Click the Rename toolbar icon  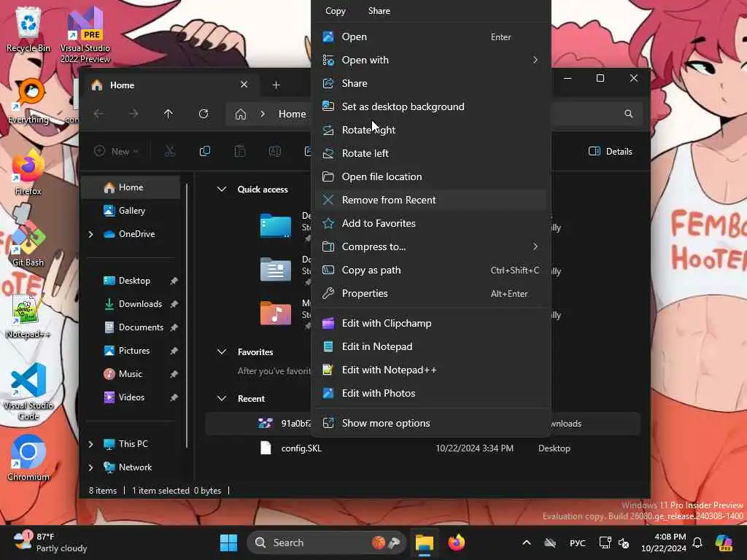point(275,152)
